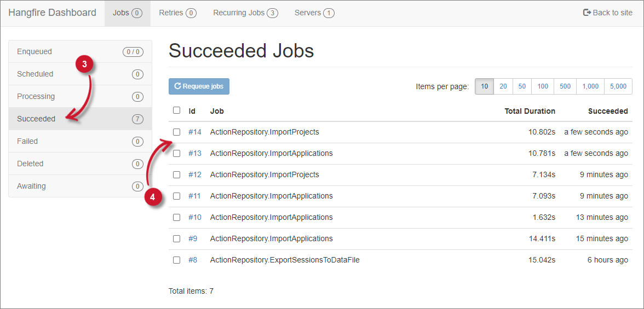644x309 pixels.
Task: Set items per page to 1,000
Action: (590, 86)
